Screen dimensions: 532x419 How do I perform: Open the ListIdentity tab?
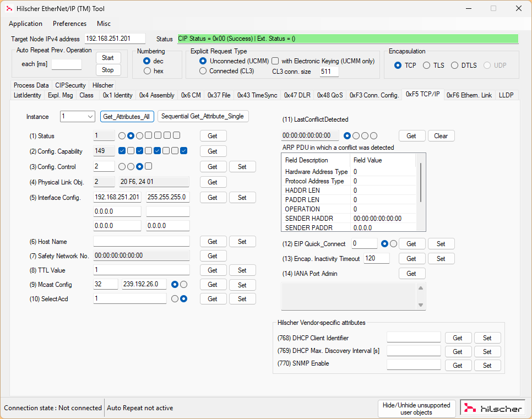(27, 95)
